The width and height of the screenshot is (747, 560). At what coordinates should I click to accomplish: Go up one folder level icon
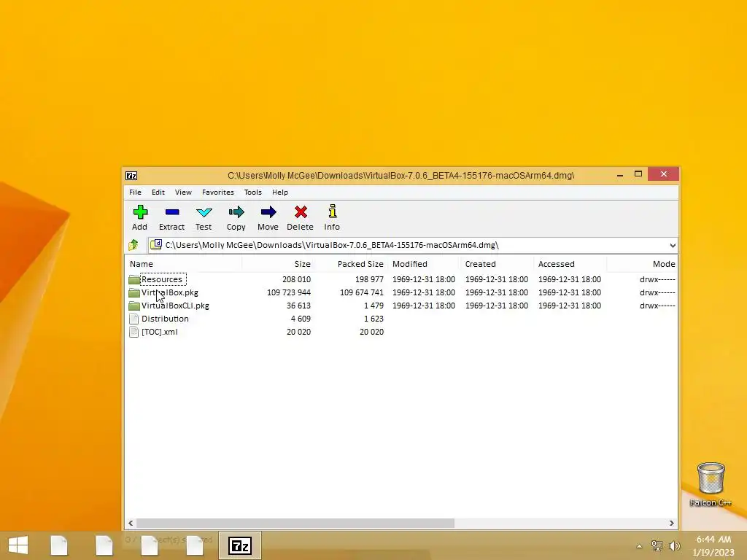tap(133, 245)
